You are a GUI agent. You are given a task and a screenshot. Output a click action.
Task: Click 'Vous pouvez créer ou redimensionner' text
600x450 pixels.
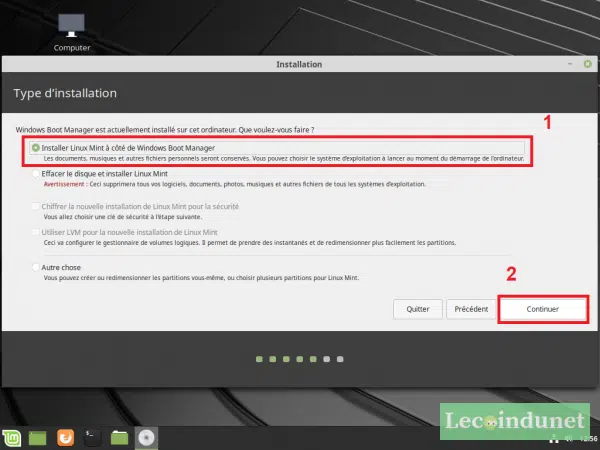pos(201,278)
